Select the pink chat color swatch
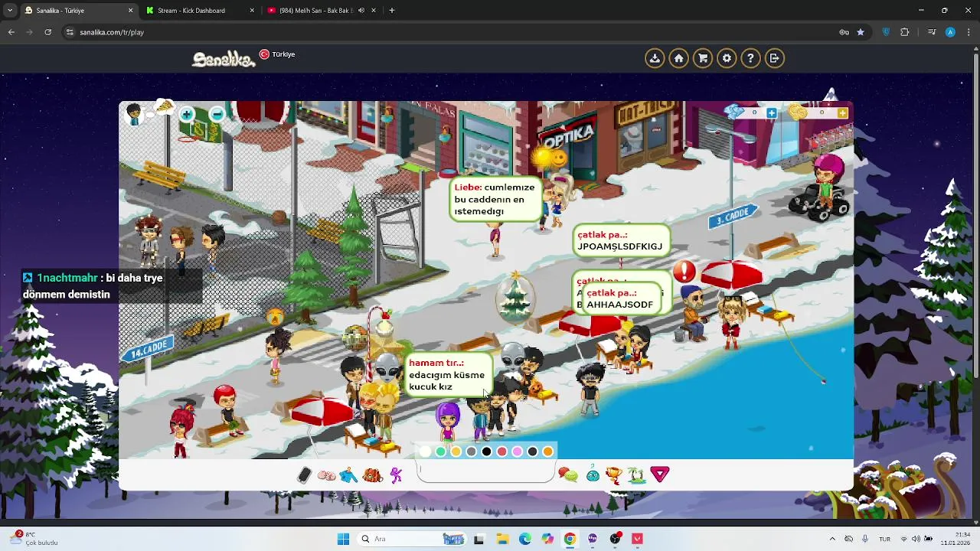Image resolution: width=980 pixels, height=551 pixels. click(x=518, y=452)
